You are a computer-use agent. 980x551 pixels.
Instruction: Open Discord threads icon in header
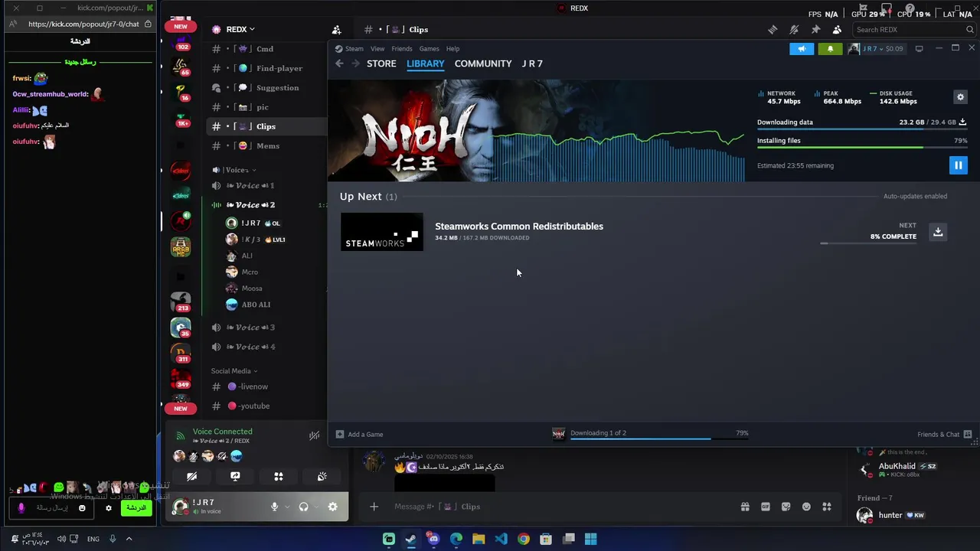point(773,30)
